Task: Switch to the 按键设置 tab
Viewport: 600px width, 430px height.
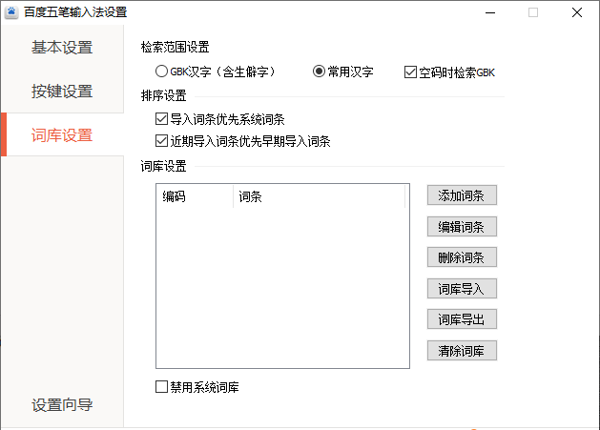Action: click(x=62, y=91)
